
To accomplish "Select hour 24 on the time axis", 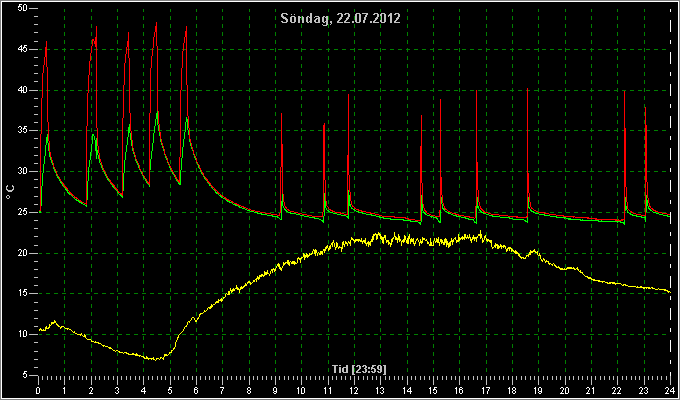I will click(x=670, y=390).
